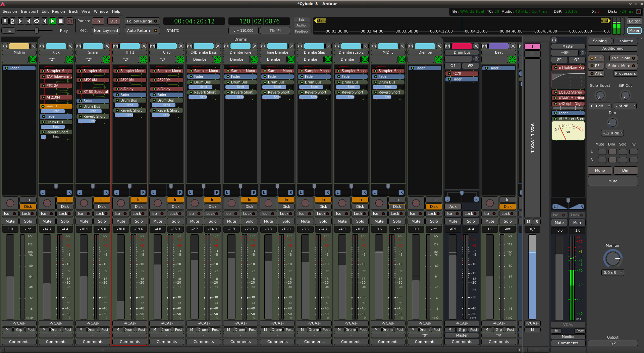Image resolution: width=644 pixels, height=353 pixels.
Task: Click the Ø2 polarity button on Drum Bus
Action: [x=470, y=66]
